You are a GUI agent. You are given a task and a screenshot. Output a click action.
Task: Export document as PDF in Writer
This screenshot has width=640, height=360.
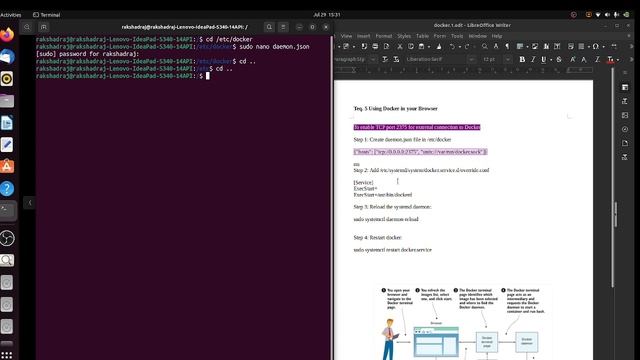364,47
